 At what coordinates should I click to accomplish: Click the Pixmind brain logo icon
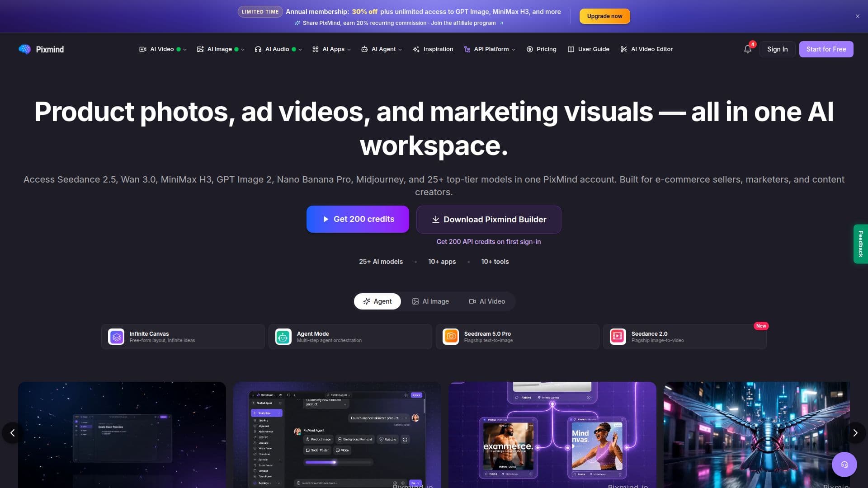tap(24, 49)
